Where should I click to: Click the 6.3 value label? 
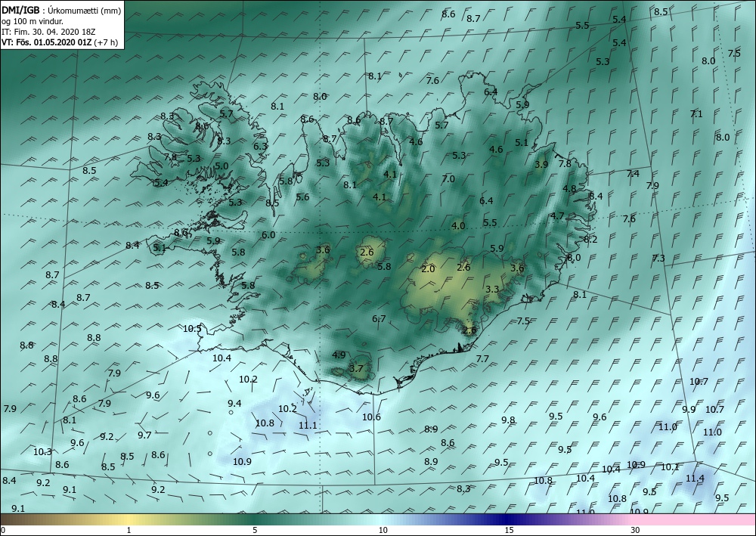tap(260, 146)
